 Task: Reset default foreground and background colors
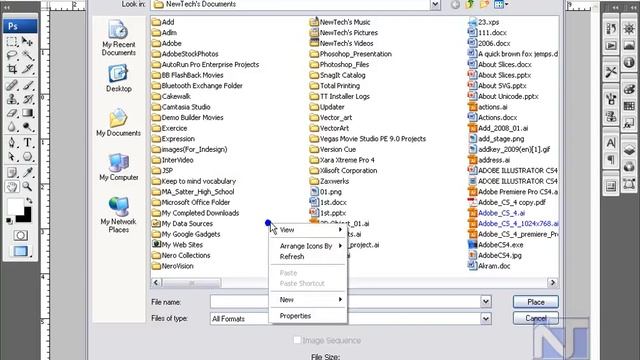tap(9, 221)
